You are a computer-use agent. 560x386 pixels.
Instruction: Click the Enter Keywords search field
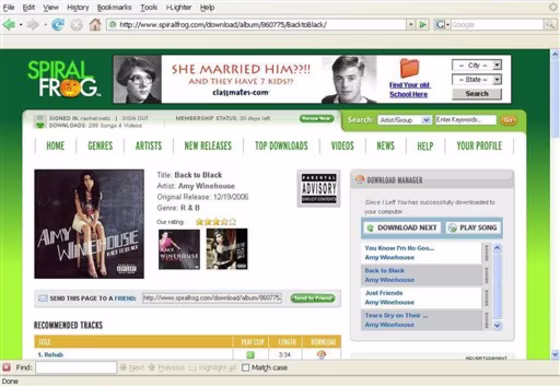[x=466, y=120]
